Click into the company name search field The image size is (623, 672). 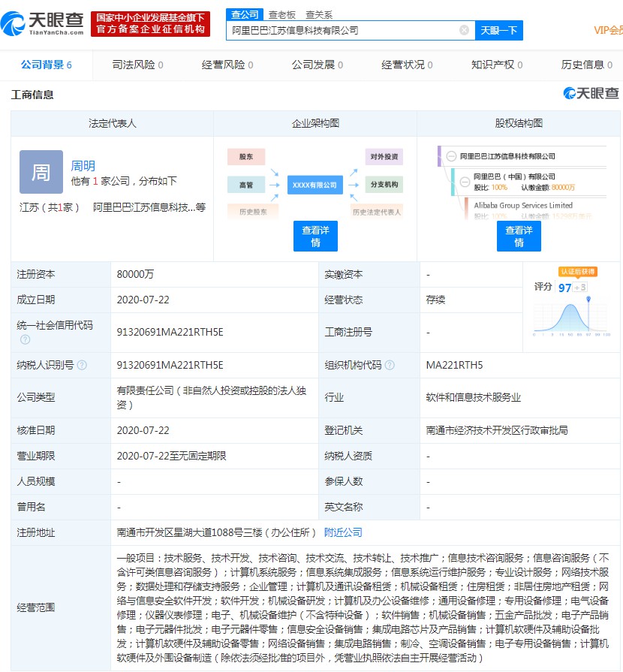(x=342, y=30)
